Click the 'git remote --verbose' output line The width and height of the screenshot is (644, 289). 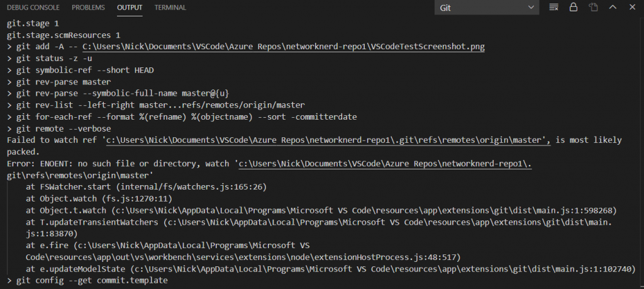point(58,128)
